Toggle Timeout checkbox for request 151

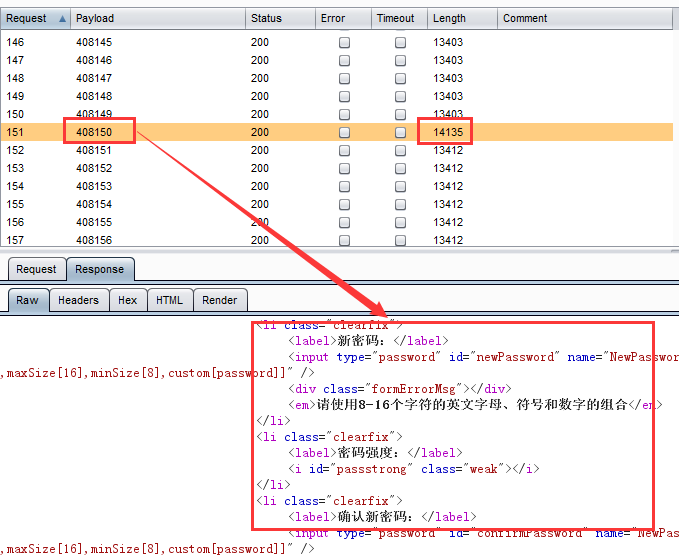coord(401,132)
